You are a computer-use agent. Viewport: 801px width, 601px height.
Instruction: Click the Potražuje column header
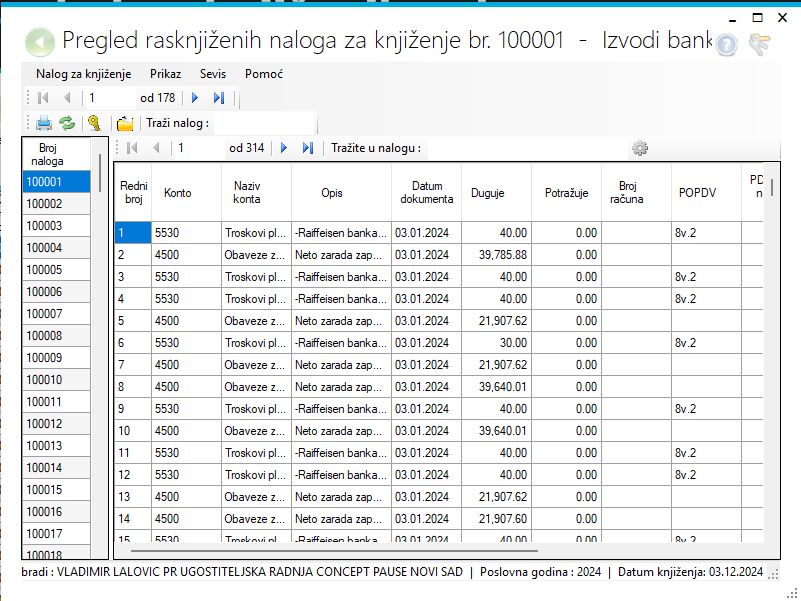click(567, 193)
